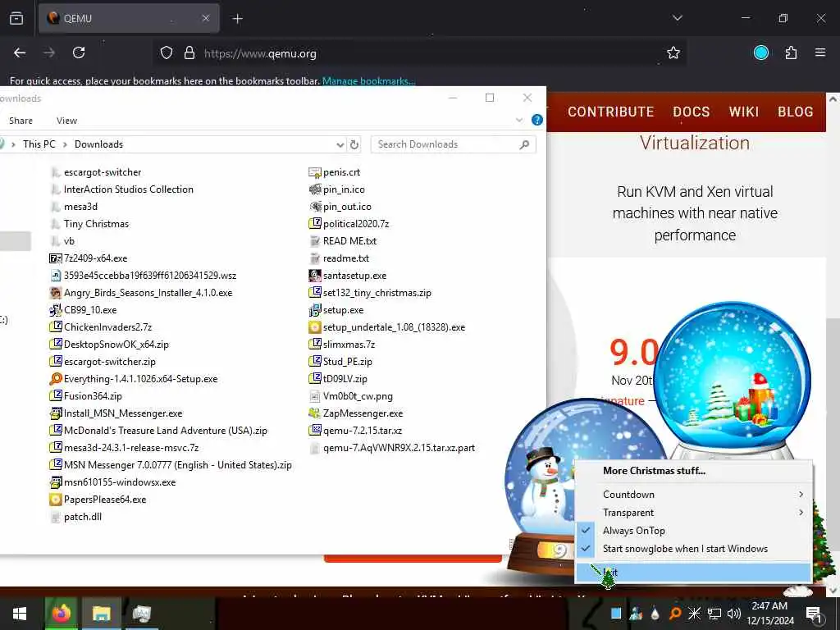Select the ZapMessenger.exe icon
The height and width of the screenshot is (630, 840).
pyautogui.click(x=314, y=413)
